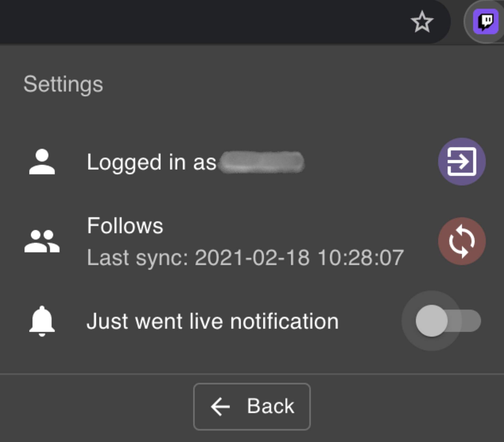The image size is (504, 442).
Task: Click the bell icon for live notifications
Action: [42, 321]
